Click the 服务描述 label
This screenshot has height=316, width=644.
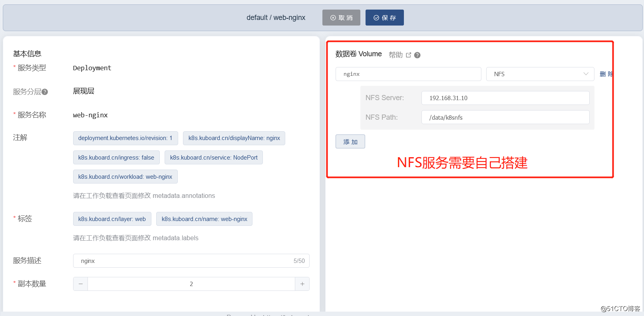pos(27,261)
